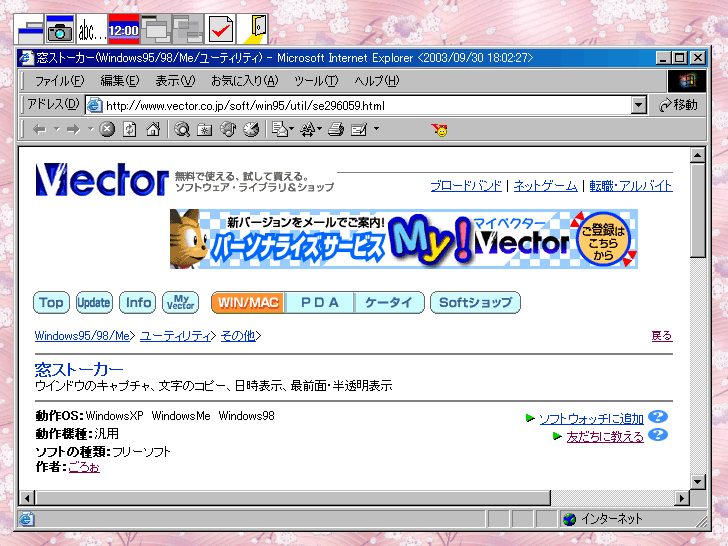Click the abc text copy icon
The image size is (728, 546).
point(92,29)
